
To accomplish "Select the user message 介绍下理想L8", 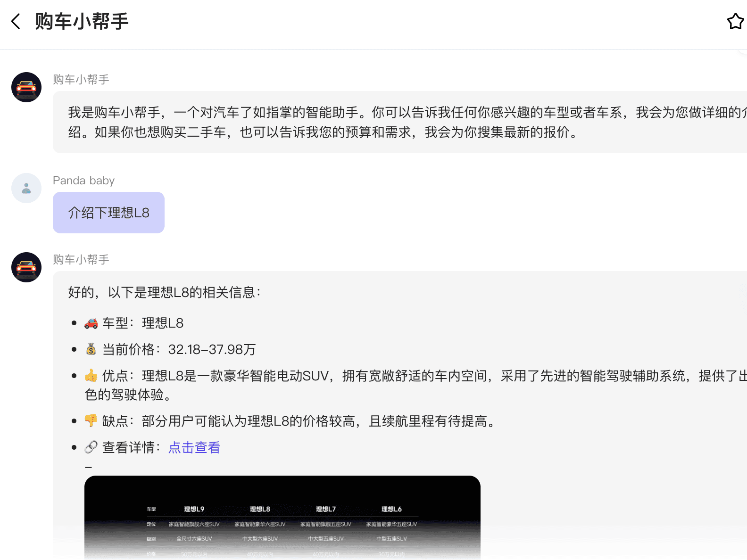I will click(x=108, y=213).
